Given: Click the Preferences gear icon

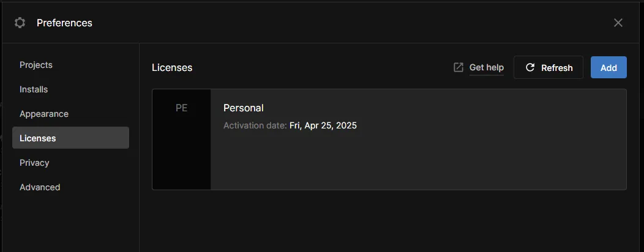Looking at the screenshot, I should click(x=20, y=23).
